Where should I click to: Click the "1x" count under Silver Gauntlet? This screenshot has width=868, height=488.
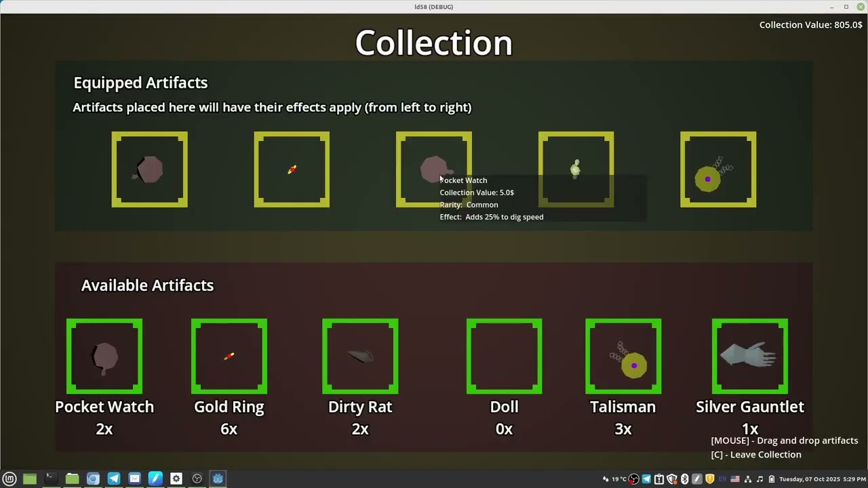tap(750, 429)
